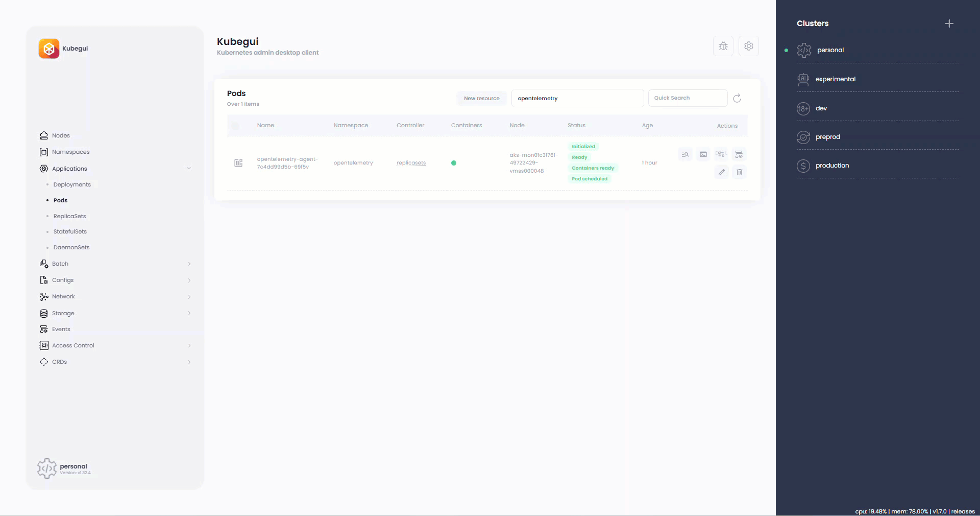Open the StatefulSets page
980x516 pixels.
click(70, 232)
